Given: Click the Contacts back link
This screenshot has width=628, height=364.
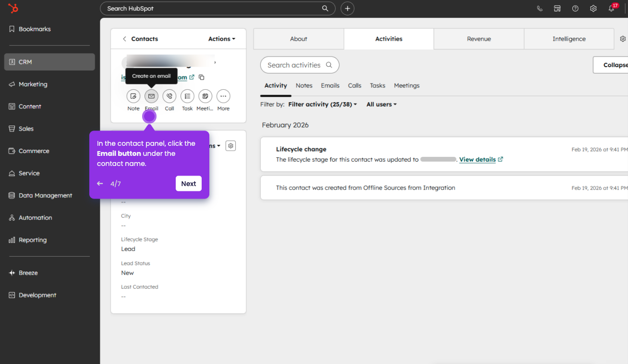Looking at the screenshot, I should coord(145,39).
